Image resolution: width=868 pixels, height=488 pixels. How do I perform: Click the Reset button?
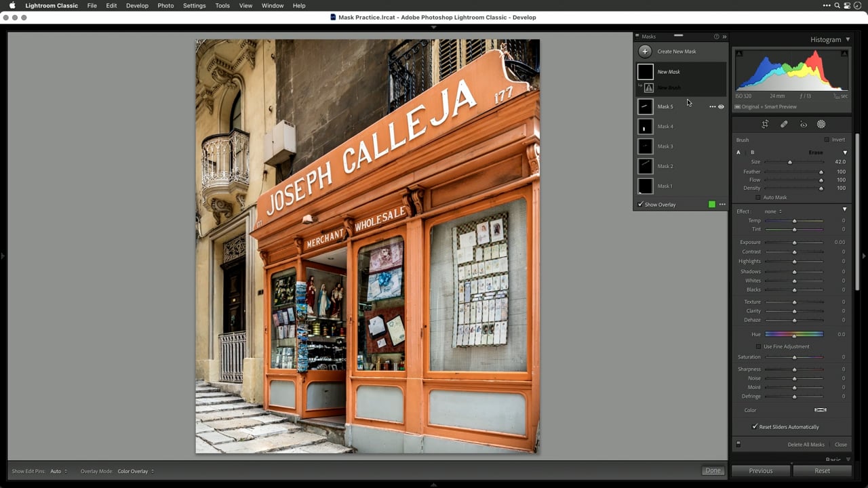823,470
